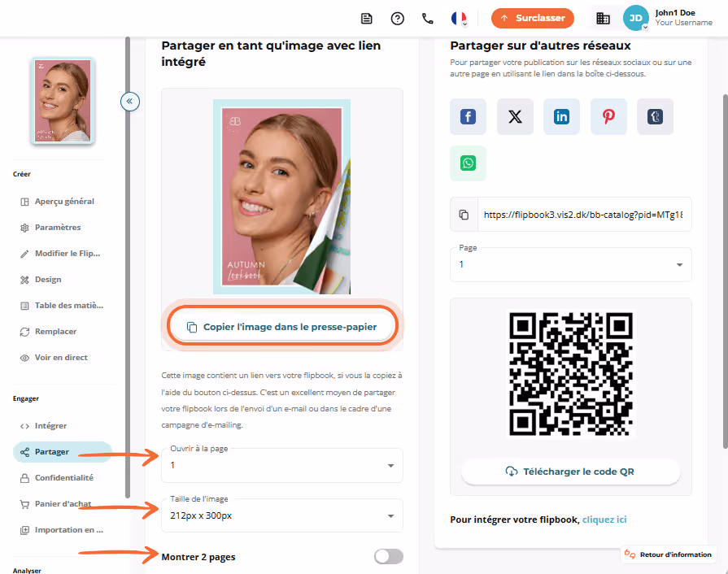
Task: Click Paramètres gear icon
Action: point(24,228)
